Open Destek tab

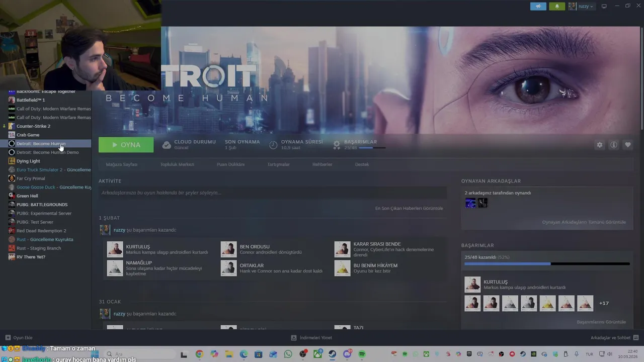(362, 164)
